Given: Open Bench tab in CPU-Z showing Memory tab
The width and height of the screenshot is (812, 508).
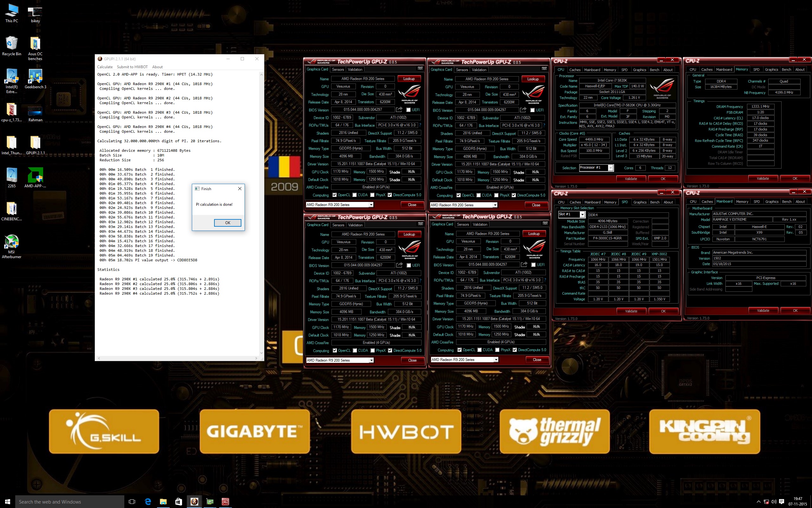Looking at the screenshot, I should click(x=787, y=69).
